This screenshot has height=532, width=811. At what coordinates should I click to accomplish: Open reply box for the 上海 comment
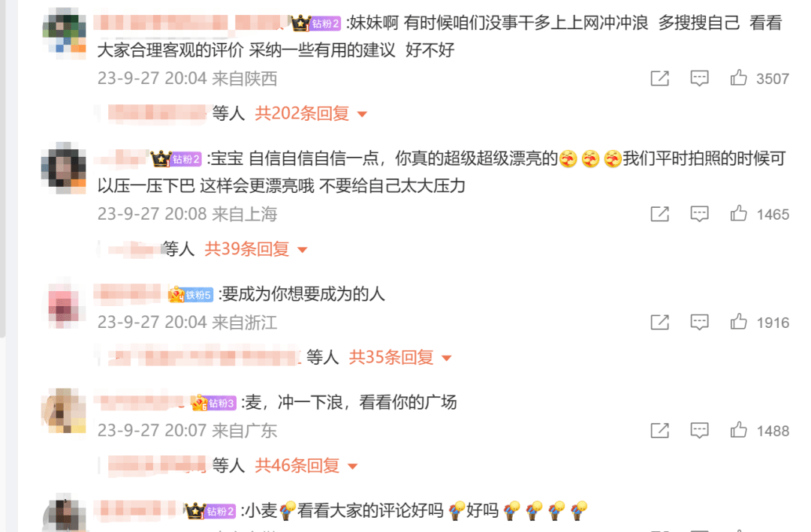(x=699, y=214)
